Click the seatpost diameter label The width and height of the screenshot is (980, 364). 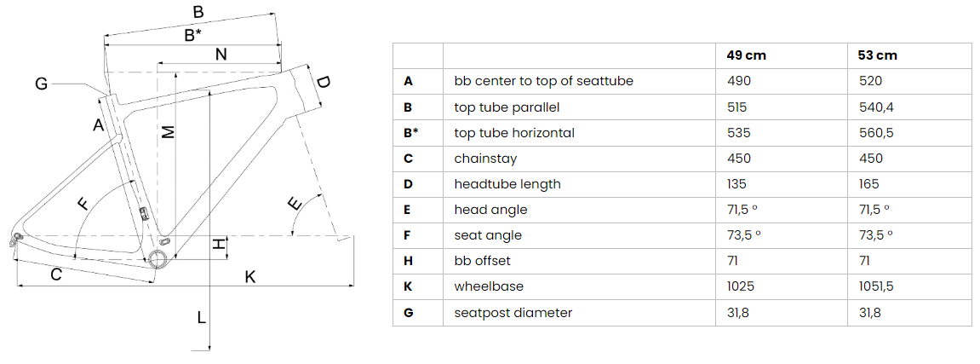[x=513, y=312]
